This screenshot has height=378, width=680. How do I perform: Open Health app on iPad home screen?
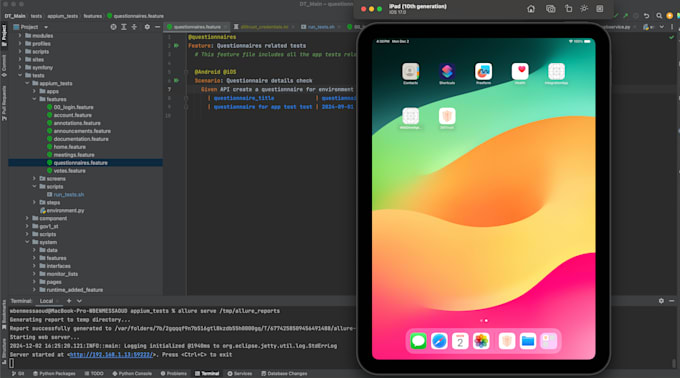point(520,72)
